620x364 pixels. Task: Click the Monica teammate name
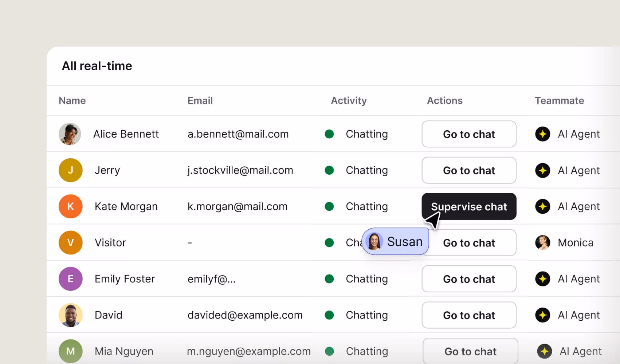[x=576, y=242]
